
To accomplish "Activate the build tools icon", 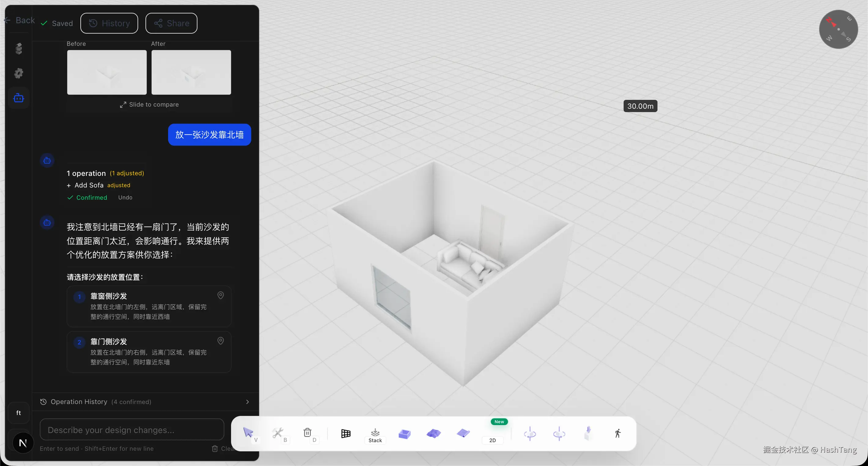I will point(278,433).
